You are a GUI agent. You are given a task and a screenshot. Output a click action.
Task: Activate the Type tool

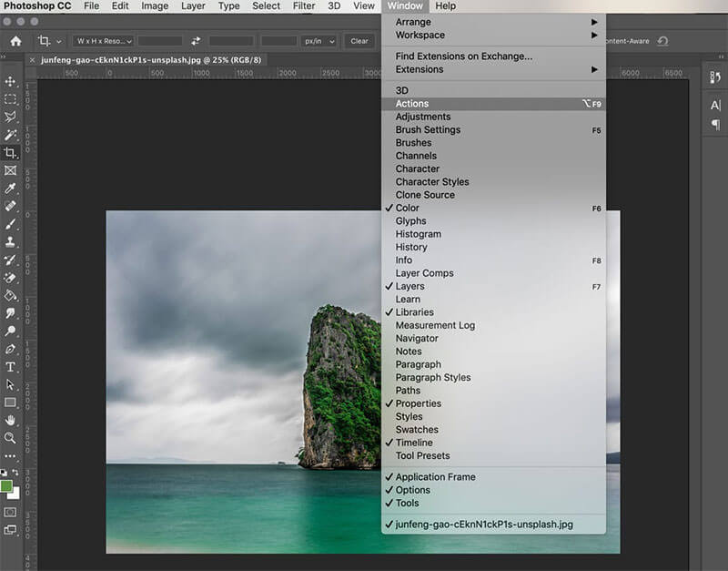(x=11, y=367)
